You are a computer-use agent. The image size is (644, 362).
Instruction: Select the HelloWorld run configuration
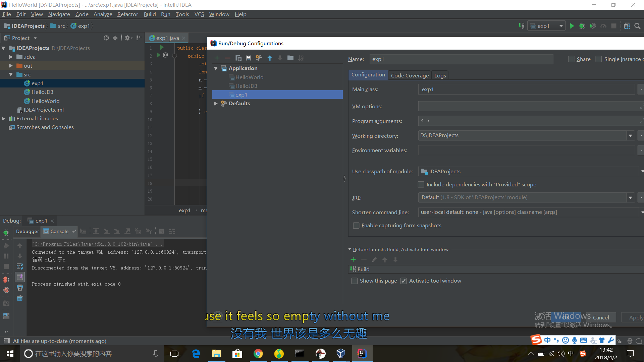pos(249,77)
